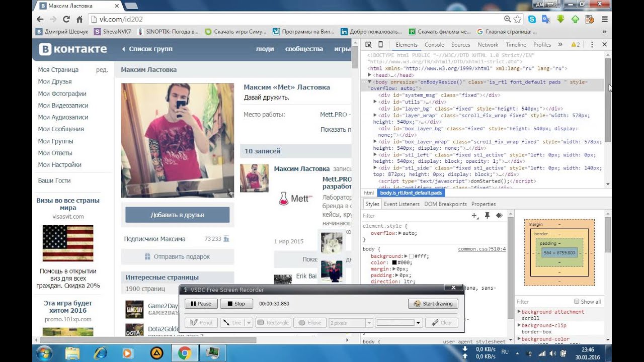Switch to the Console tab
This screenshot has width=644, height=362.
(434, 45)
